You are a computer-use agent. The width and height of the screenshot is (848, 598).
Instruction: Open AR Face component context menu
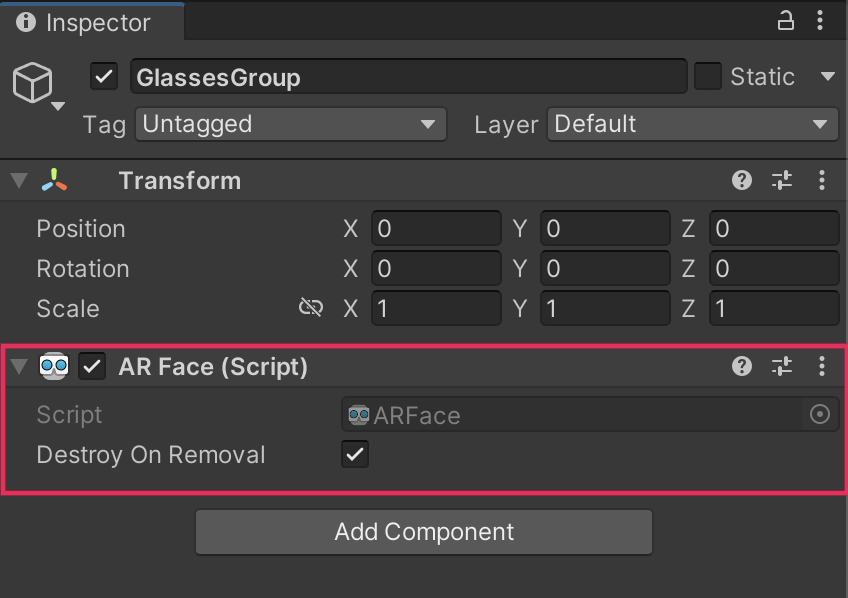click(x=822, y=366)
